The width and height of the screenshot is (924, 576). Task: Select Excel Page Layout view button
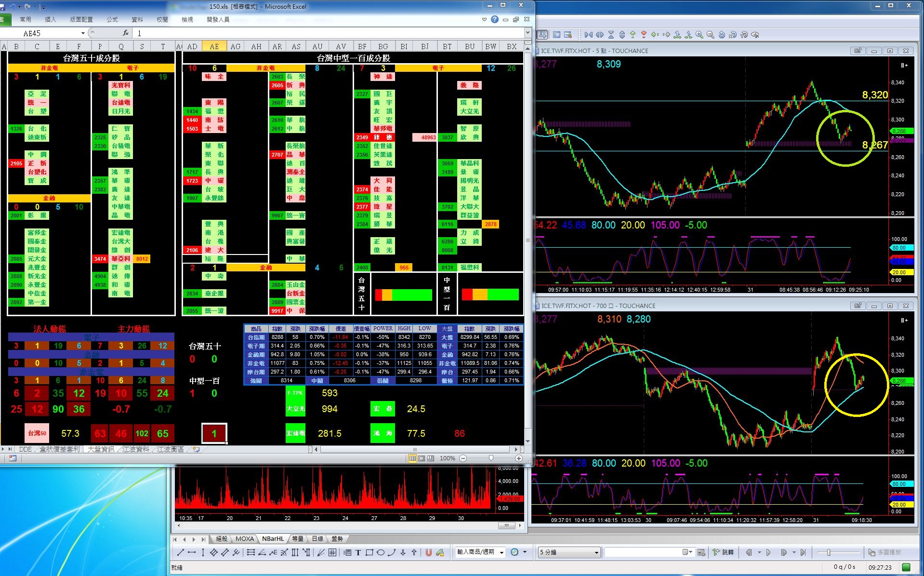pyautogui.click(x=422, y=458)
